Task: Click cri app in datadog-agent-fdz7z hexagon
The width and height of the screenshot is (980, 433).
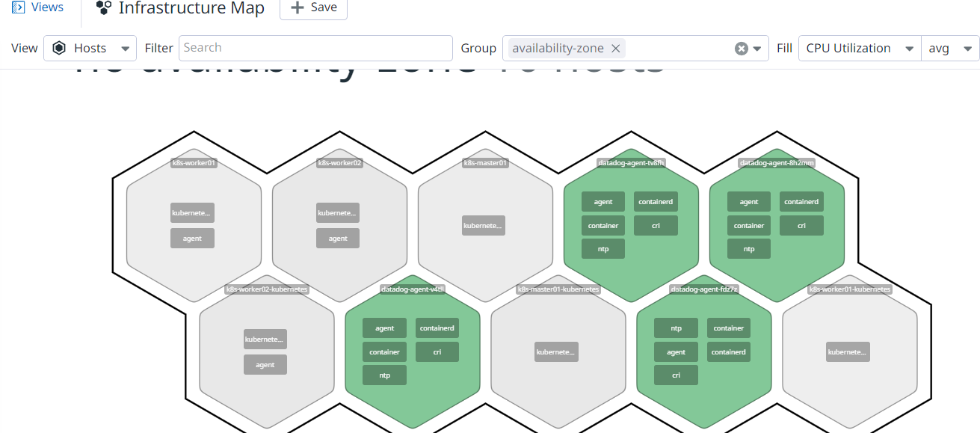Action: 677,375
